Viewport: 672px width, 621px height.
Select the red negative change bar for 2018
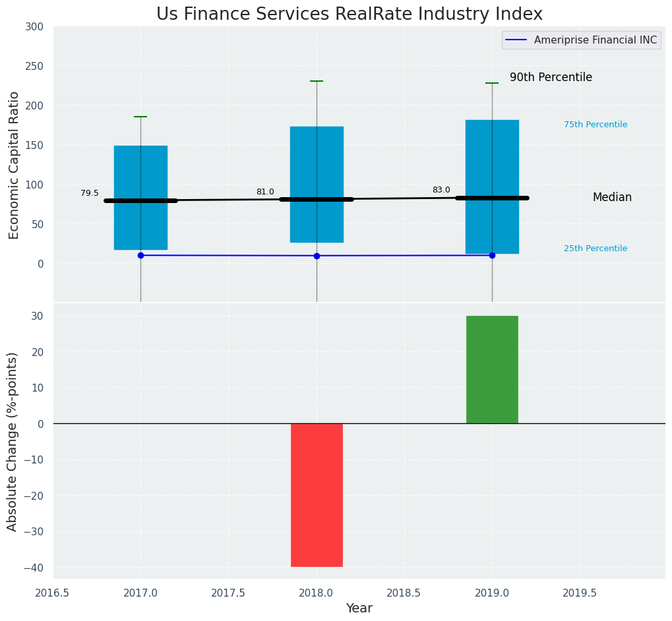[317, 494]
